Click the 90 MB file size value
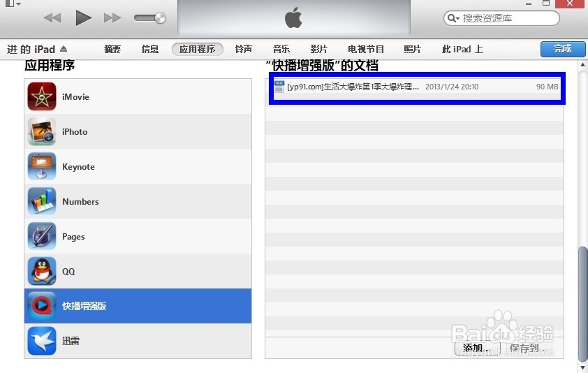The height and width of the screenshot is (373, 588). pos(547,87)
